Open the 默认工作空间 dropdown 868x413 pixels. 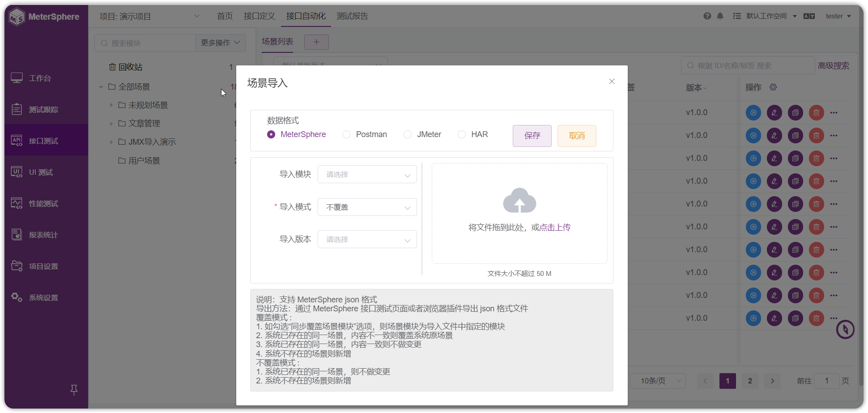coord(771,16)
